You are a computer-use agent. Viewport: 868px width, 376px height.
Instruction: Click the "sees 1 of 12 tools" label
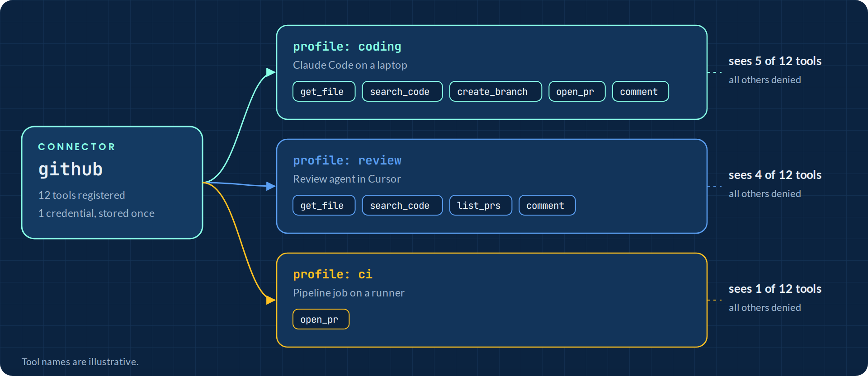[x=775, y=289]
